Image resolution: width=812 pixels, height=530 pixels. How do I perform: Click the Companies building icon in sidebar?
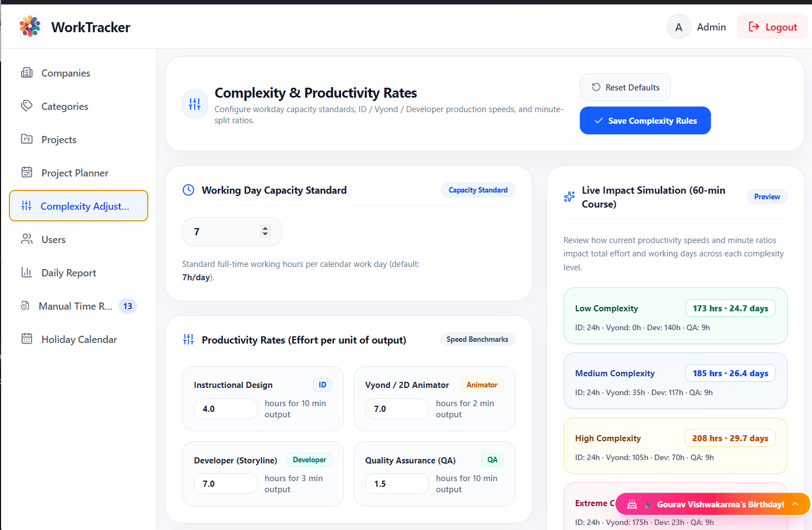tap(27, 73)
